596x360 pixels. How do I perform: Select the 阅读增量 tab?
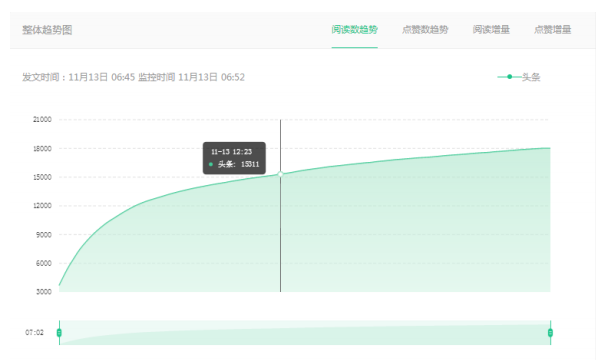(x=491, y=30)
